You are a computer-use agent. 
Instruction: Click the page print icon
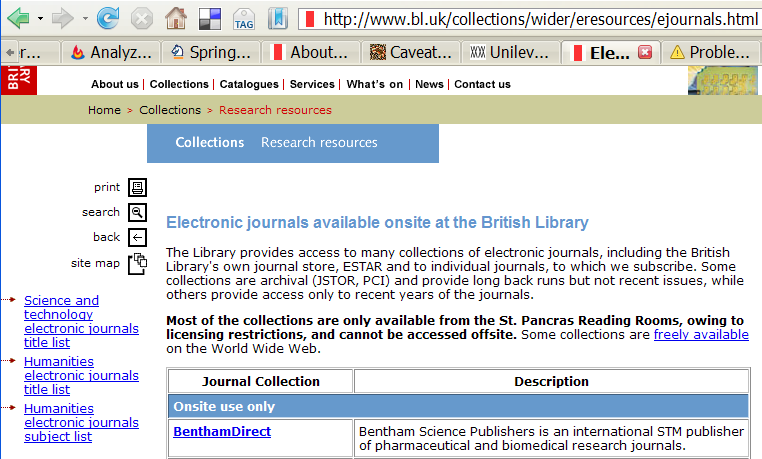137,187
